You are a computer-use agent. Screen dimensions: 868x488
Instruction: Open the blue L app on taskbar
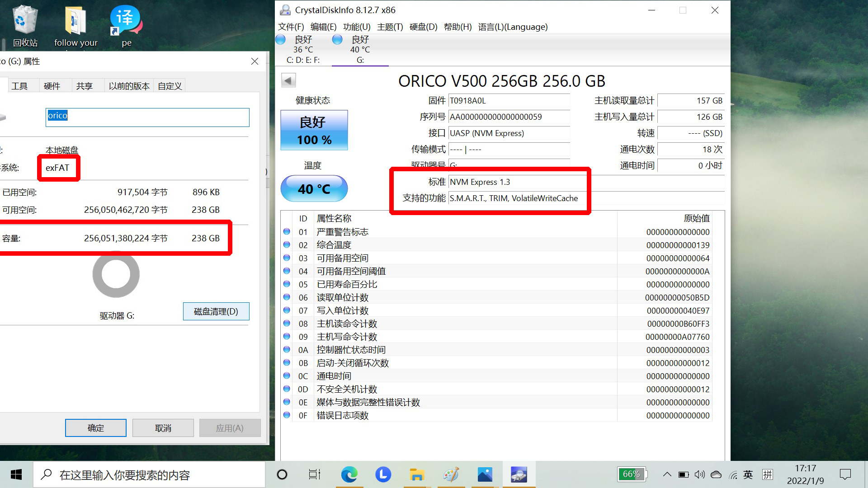click(x=383, y=474)
